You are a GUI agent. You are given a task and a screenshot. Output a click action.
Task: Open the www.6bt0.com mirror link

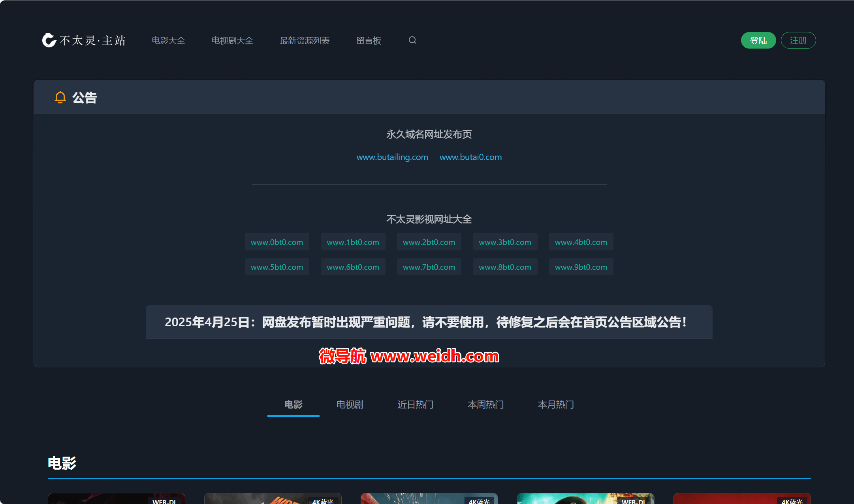coord(353,267)
